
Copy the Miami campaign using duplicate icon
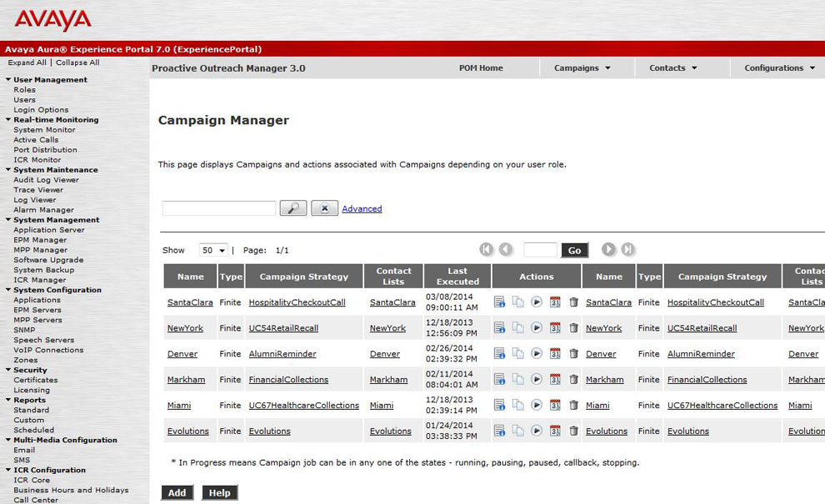[518, 405]
